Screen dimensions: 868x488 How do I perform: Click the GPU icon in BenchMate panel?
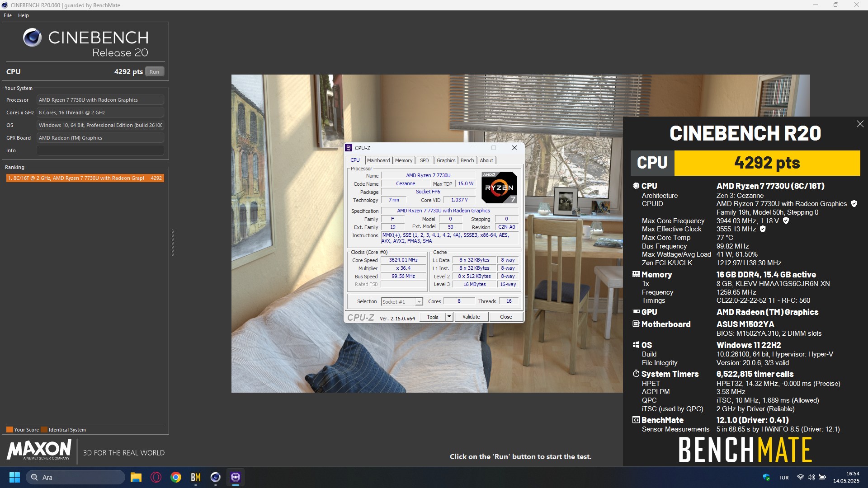636,312
